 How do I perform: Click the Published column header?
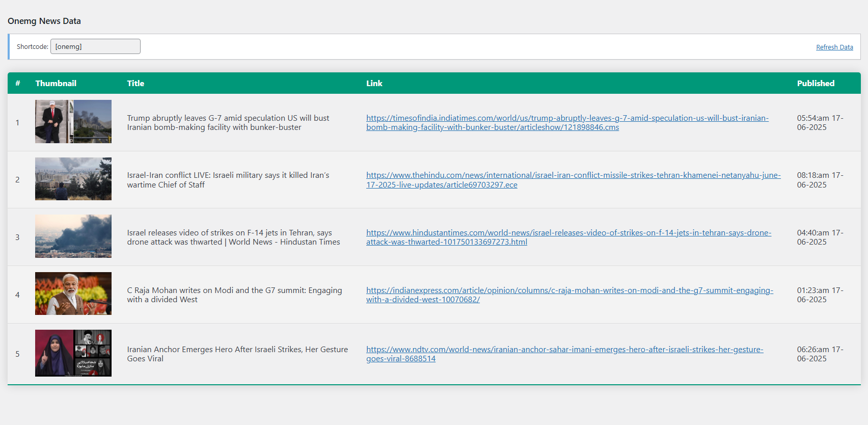point(815,84)
